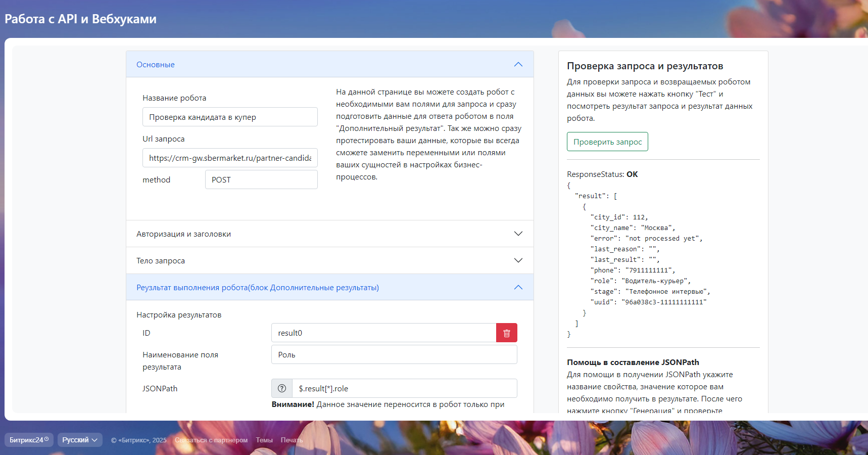The image size is (868, 455).
Task: Open the method POST field
Action: [261, 180]
